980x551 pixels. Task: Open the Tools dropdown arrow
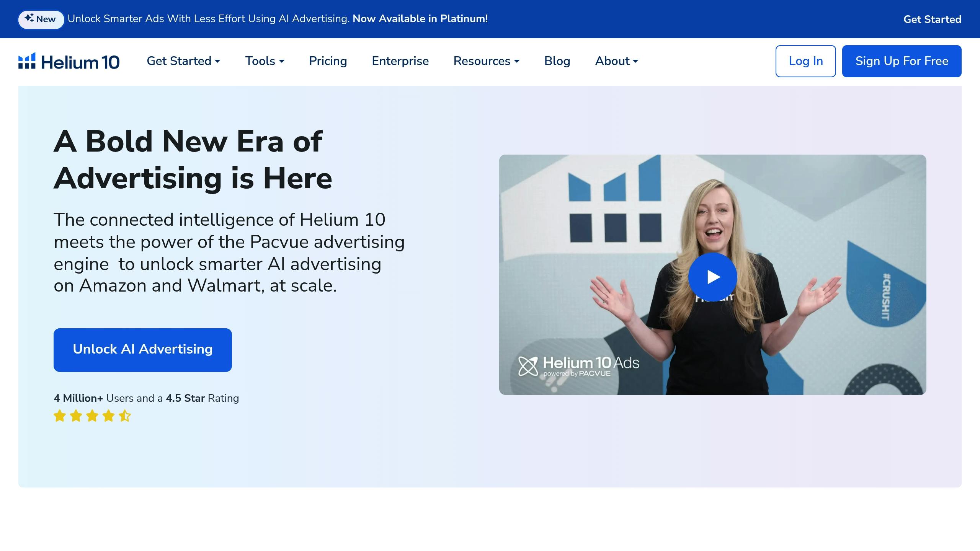tap(282, 61)
